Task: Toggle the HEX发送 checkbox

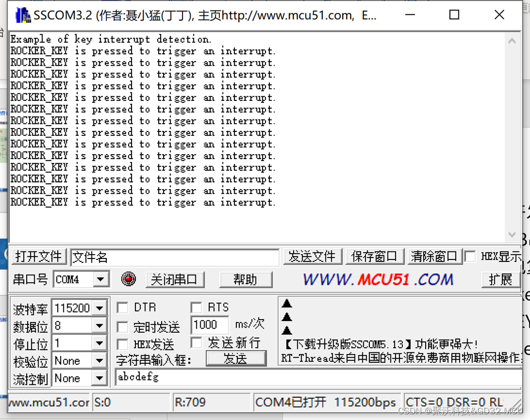Action: tap(122, 344)
